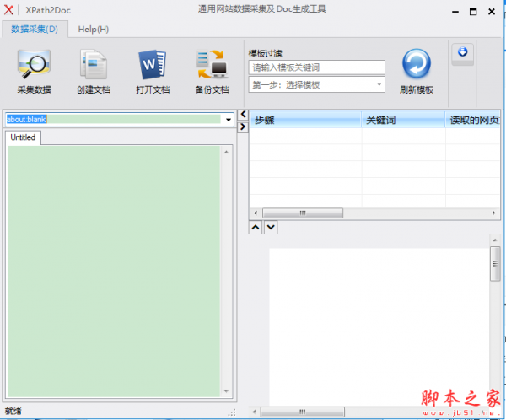506x420 pixels.
Task: Click the left-pointing panel collapse arrow
Action: coord(243,114)
